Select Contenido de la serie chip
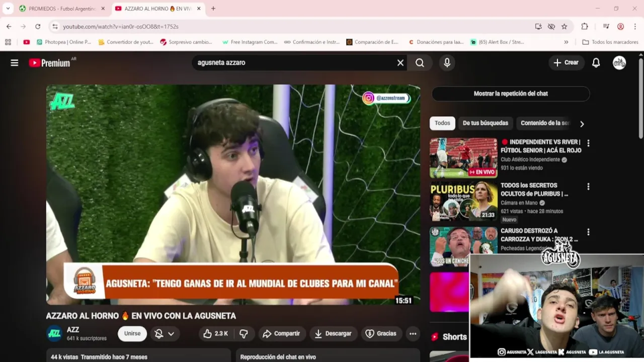Viewport: 644px width, 362px height. (x=545, y=123)
